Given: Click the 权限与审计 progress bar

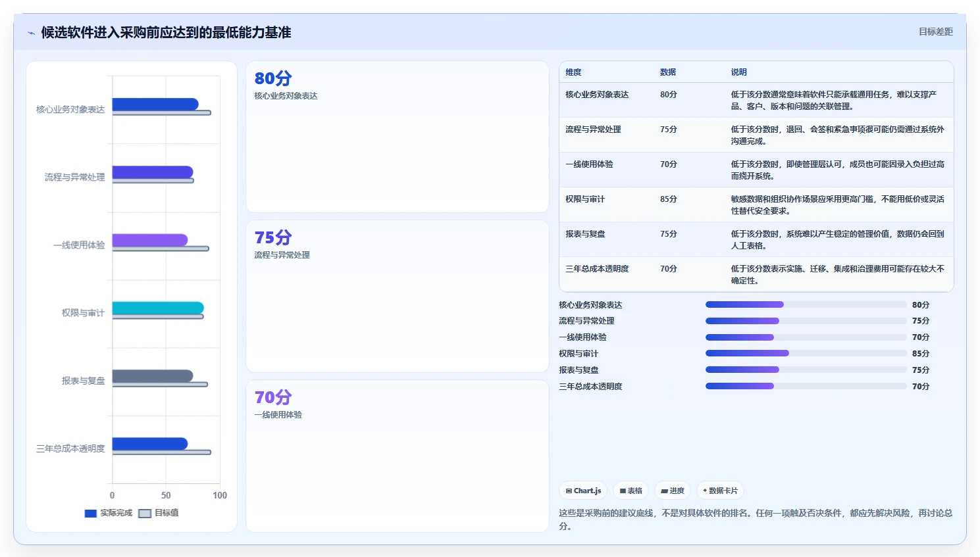Looking at the screenshot, I should tap(806, 353).
